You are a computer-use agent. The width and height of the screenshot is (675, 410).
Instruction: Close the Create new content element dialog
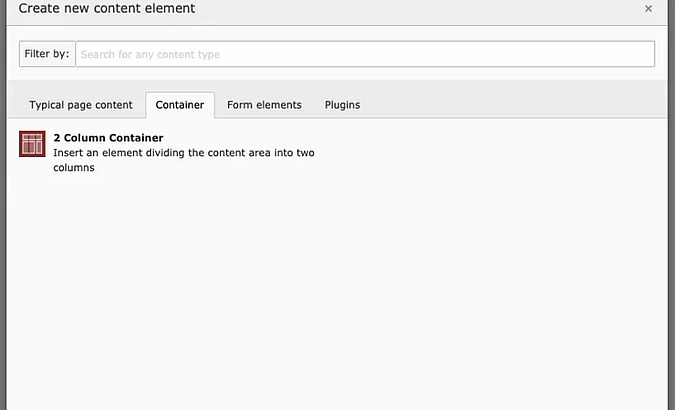648,9
